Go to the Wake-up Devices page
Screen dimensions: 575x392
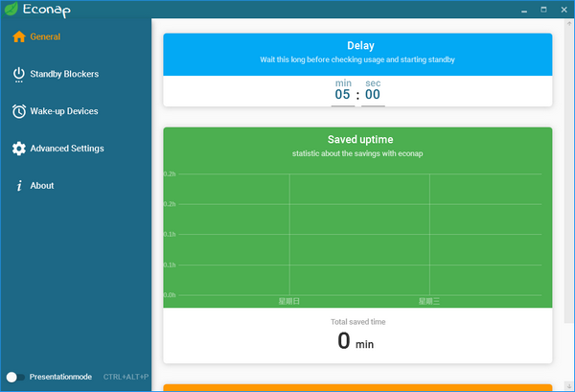(x=64, y=111)
